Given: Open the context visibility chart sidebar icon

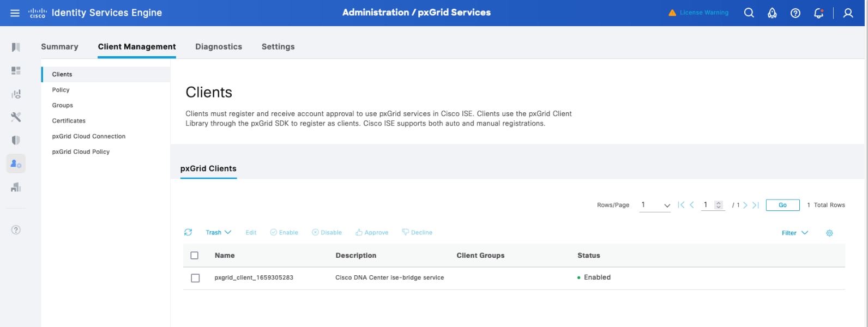Looking at the screenshot, I should point(16,94).
